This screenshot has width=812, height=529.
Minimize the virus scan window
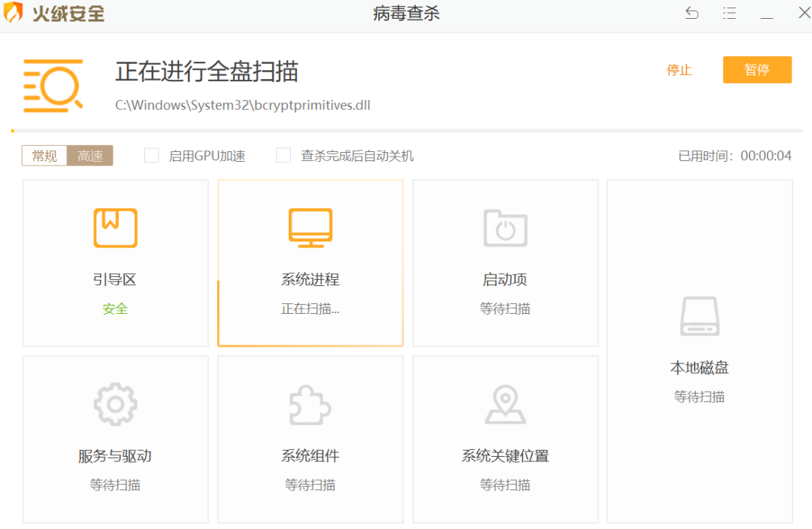coord(766,14)
